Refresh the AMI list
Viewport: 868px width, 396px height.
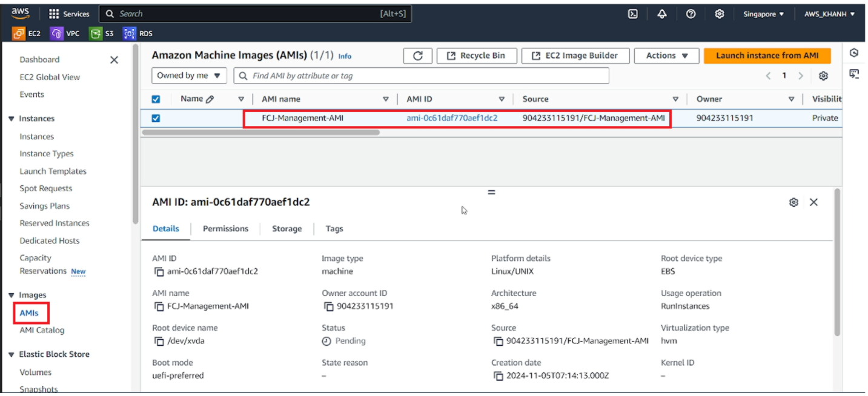pyautogui.click(x=418, y=56)
